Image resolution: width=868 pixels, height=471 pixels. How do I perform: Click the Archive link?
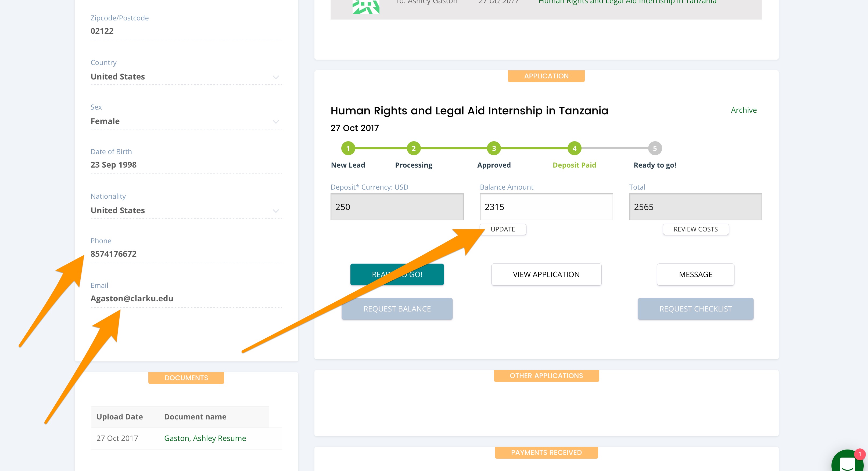pyautogui.click(x=743, y=110)
